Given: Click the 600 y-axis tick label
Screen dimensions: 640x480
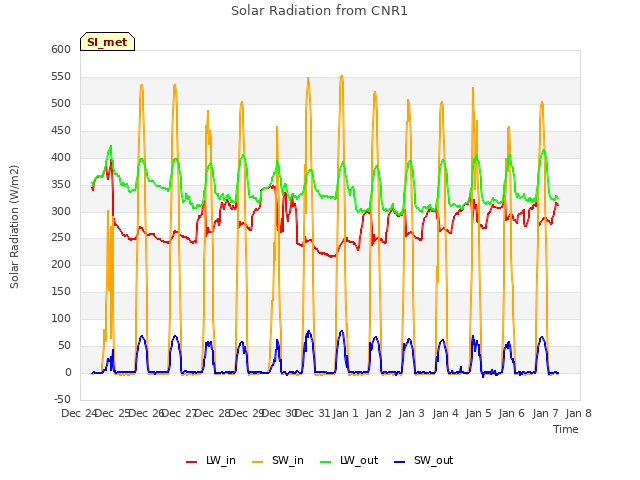Looking at the screenshot, I should [x=61, y=49].
